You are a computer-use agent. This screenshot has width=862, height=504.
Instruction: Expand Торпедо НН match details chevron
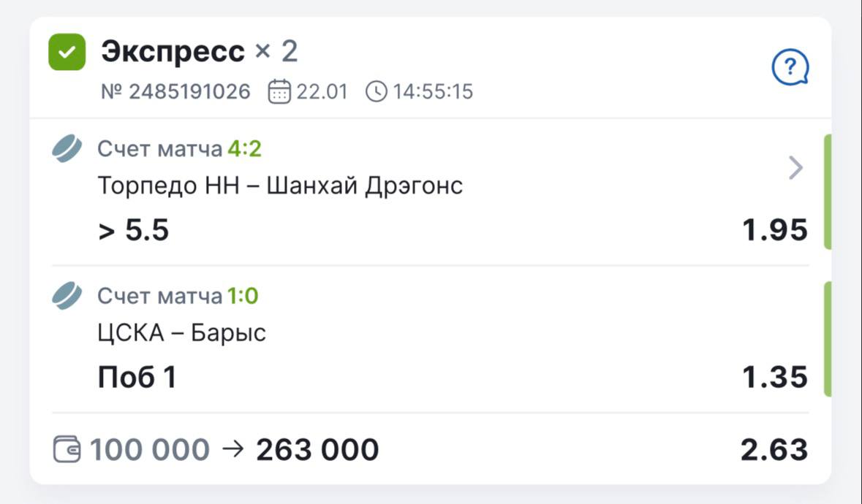tap(796, 169)
